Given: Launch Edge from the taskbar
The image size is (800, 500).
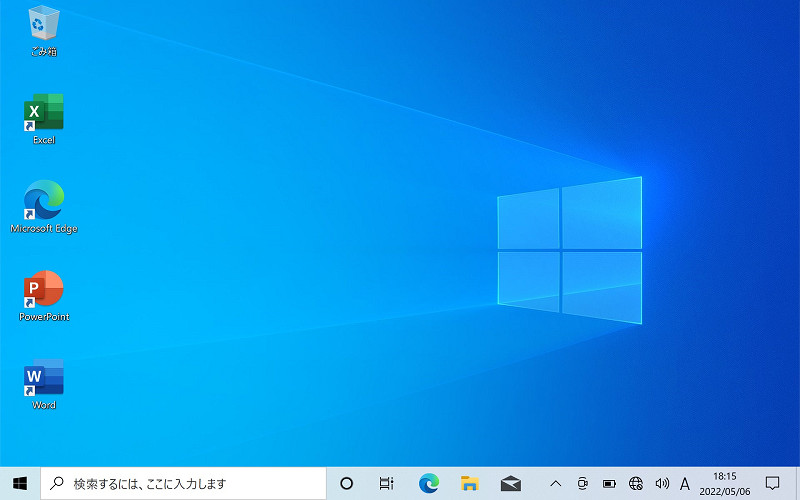Looking at the screenshot, I should tap(429, 483).
